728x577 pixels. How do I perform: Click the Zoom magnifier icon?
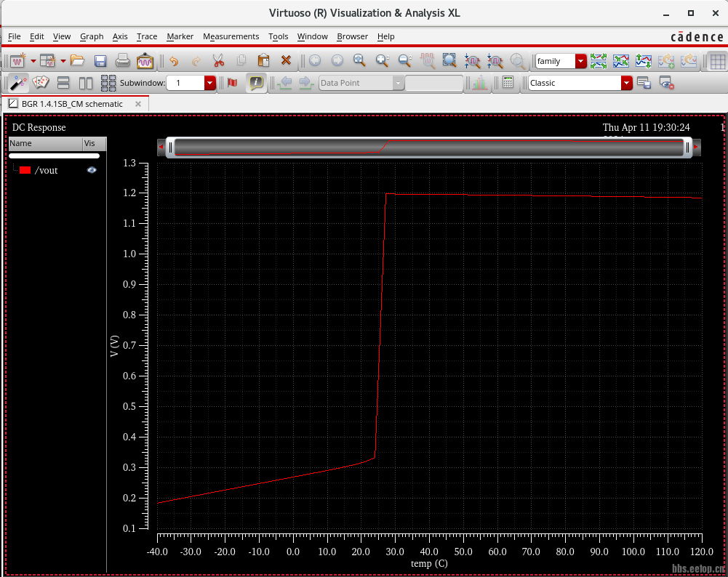coord(359,61)
